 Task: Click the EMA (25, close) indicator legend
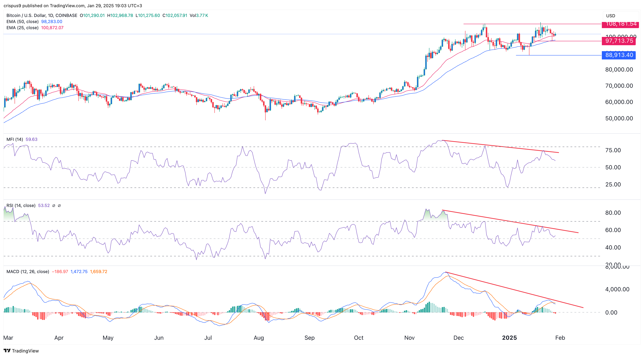[23, 28]
